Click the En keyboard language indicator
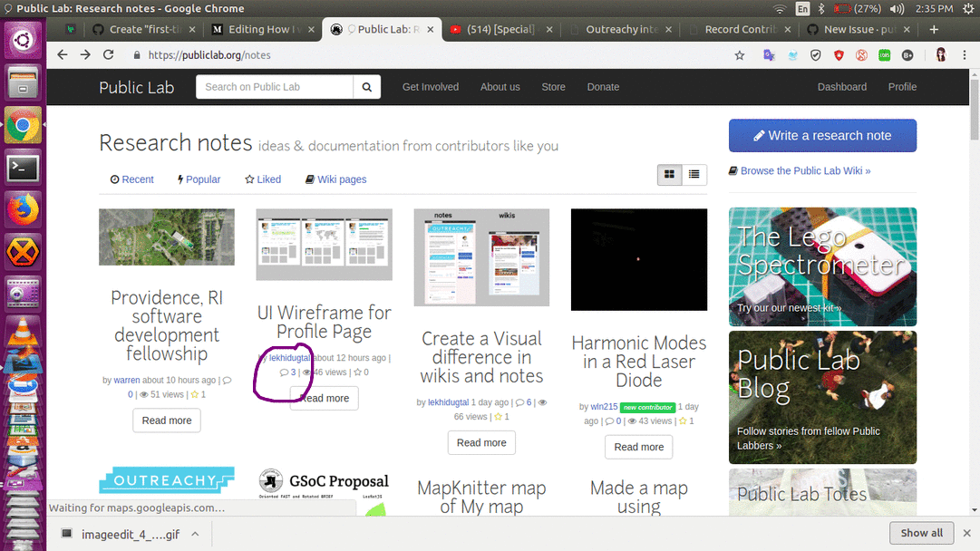 [x=802, y=9]
